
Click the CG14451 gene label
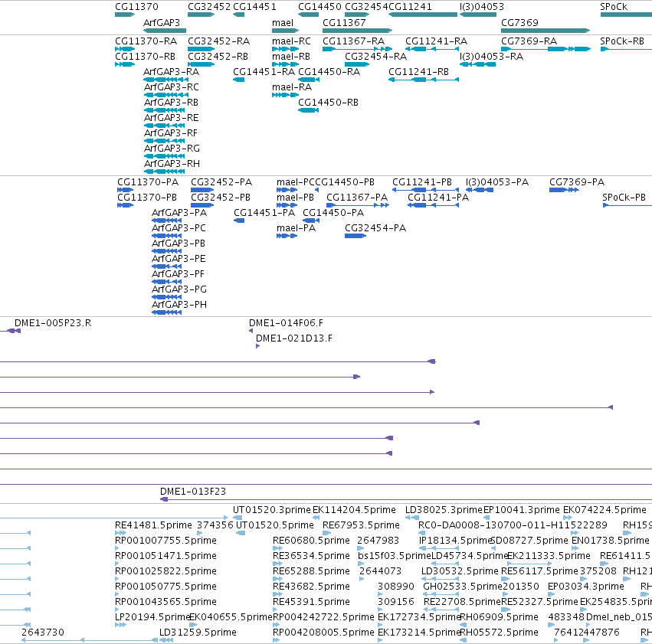tap(254, 7)
